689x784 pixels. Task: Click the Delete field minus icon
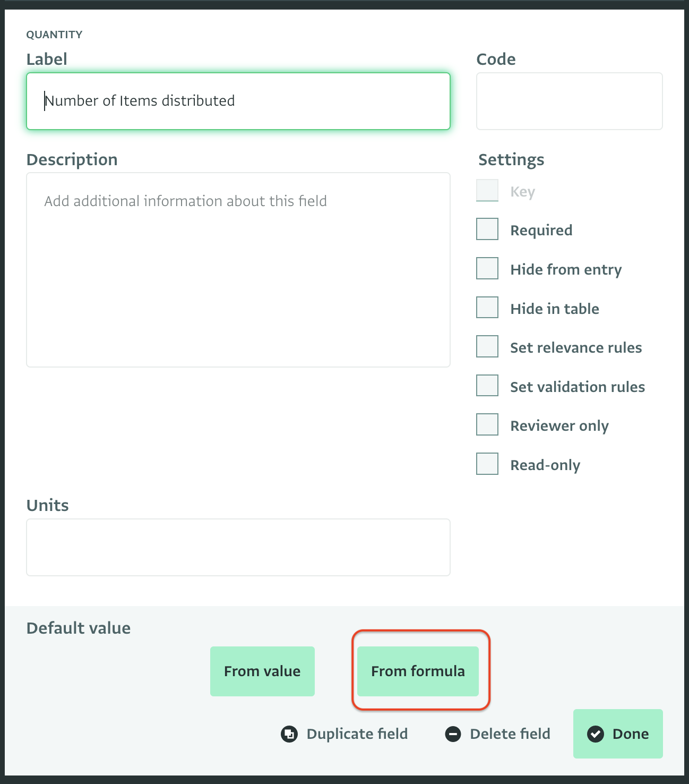click(x=453, y=734)
